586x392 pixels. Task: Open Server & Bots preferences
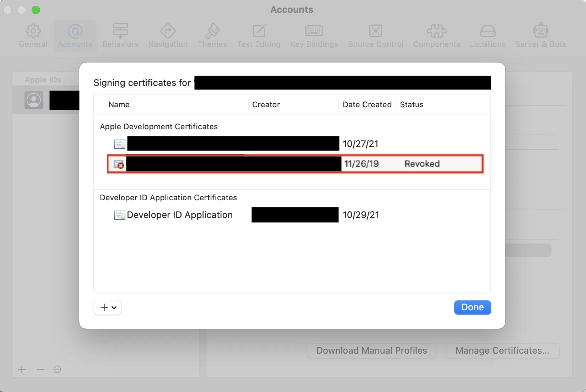pos(541,36)
